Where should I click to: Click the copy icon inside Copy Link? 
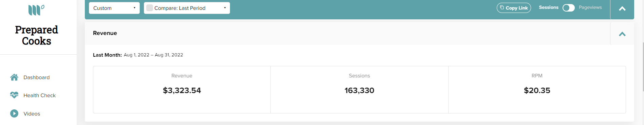point(502,7)
